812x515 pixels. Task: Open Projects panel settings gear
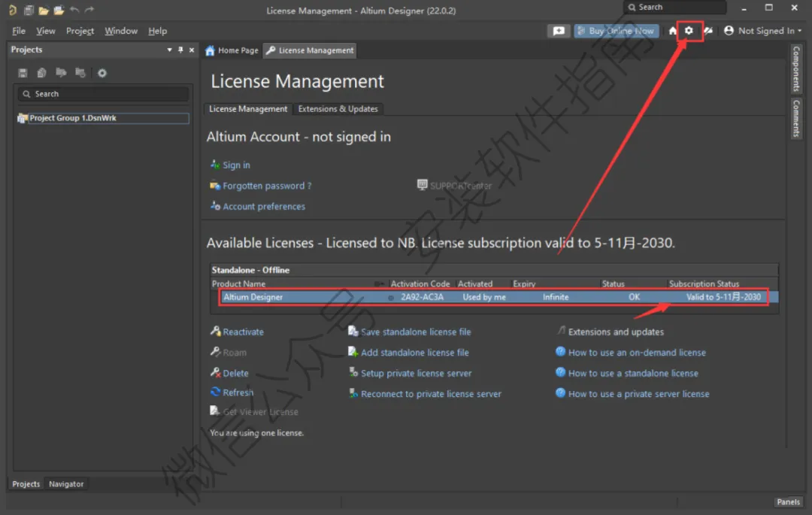102,73
